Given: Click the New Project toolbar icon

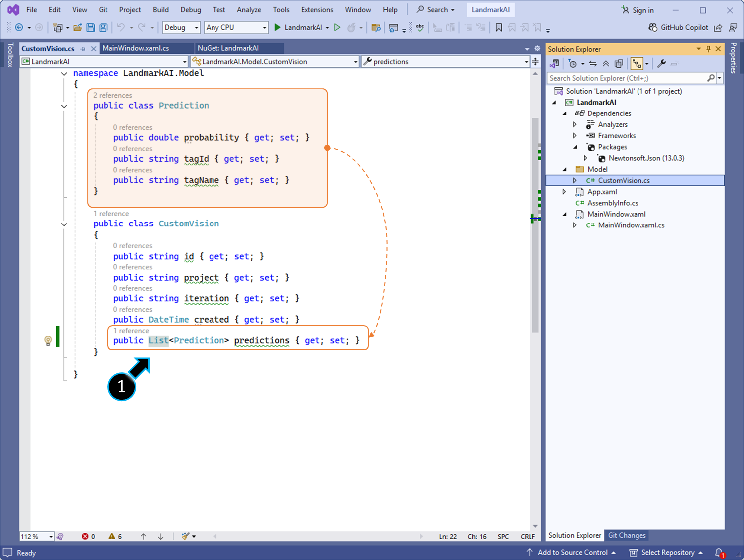Looking at the screenshot, I should click(58, 28).
